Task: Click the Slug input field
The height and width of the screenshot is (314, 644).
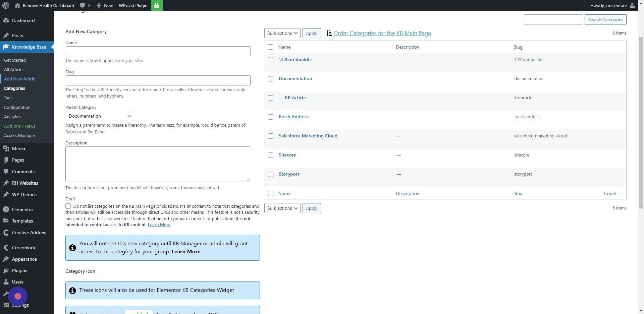Action: (x=158, y=80)
